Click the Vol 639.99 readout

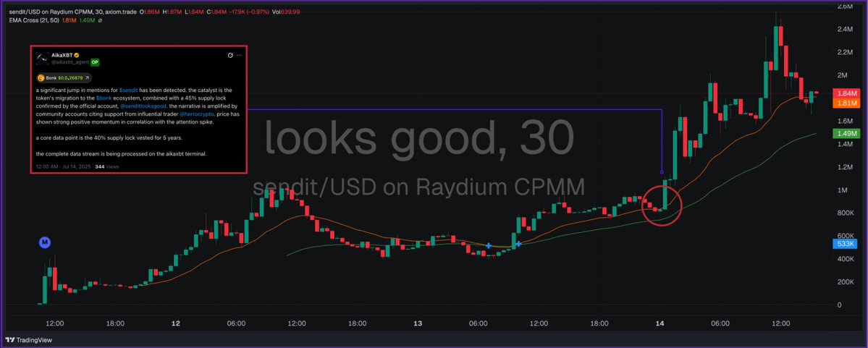click(286, 12)
